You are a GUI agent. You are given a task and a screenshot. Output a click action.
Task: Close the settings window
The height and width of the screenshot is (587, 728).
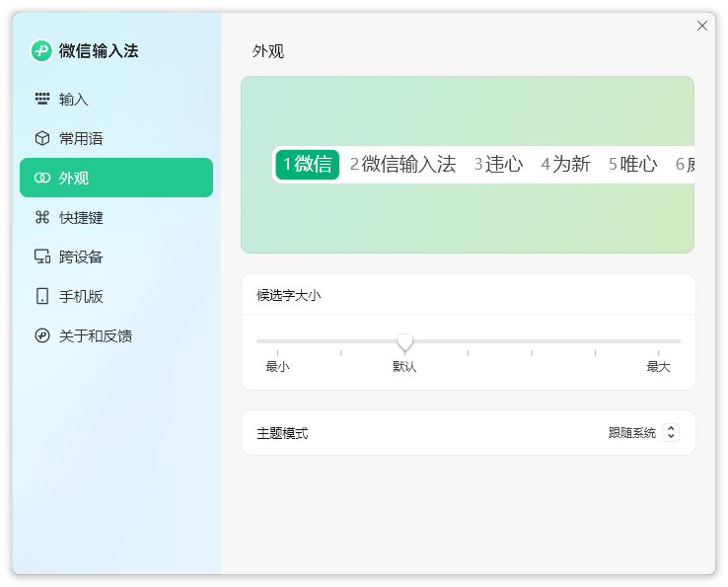702,26
